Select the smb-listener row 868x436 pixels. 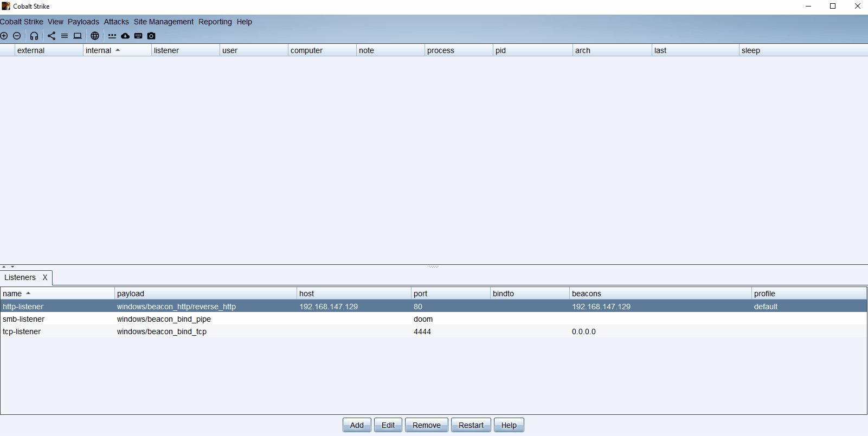point(24,319)
